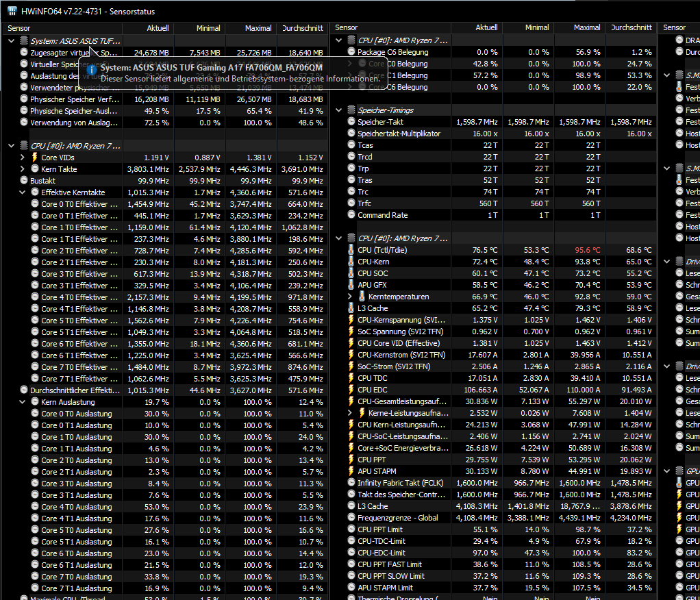
Task: Select the Core 7 T1 Auslastung row
Action: click(165, 588)
